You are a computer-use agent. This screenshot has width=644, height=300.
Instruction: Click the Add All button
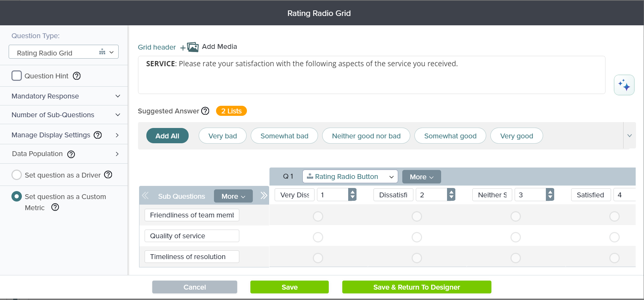point(167,136)
